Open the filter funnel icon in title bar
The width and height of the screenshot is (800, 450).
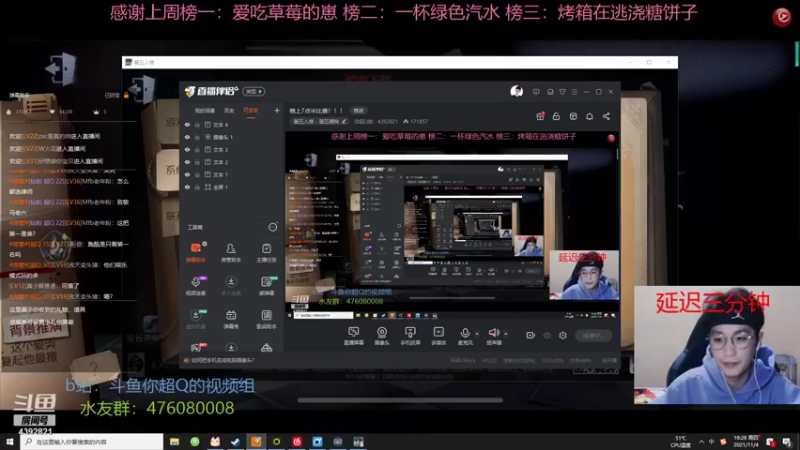tap(562, 92)
